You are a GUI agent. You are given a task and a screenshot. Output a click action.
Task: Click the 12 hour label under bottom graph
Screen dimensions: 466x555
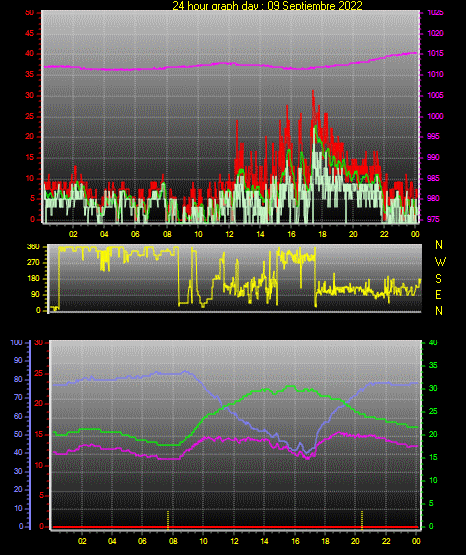pyautogui.click(x=234, y=541)
